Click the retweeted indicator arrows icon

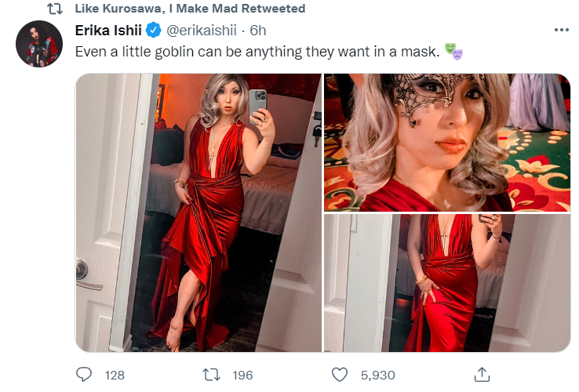coord(55,9)
